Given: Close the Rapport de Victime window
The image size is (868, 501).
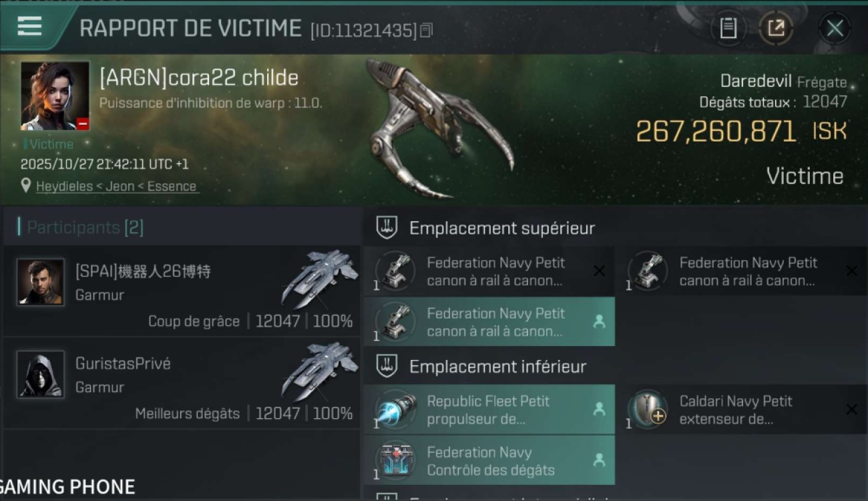Looking at the screenshot, I should pos(835,28).
